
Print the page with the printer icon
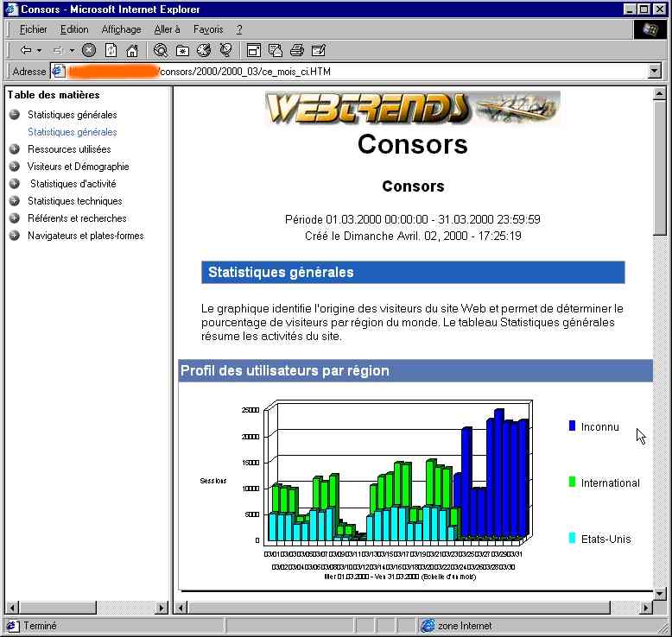(296, 51)
